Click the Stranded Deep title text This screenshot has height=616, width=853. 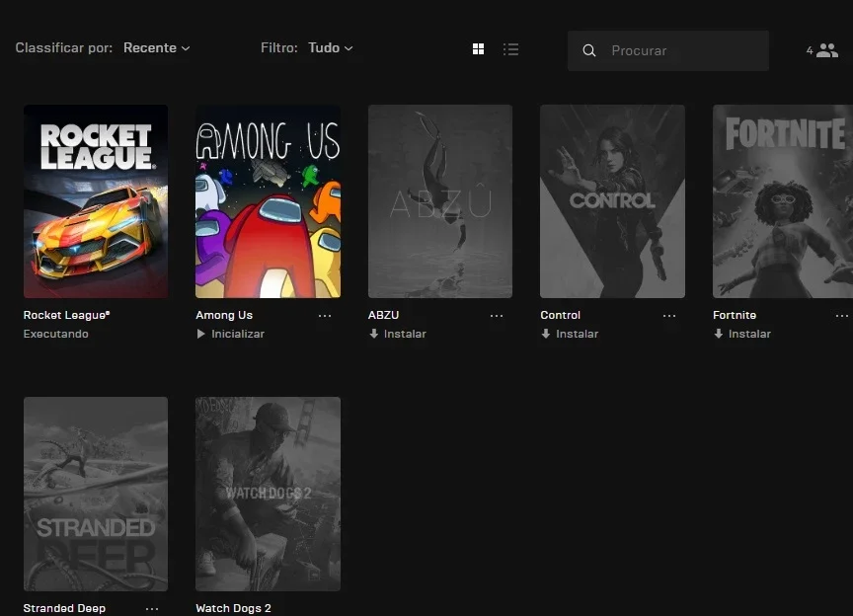[x=64, y=608]
